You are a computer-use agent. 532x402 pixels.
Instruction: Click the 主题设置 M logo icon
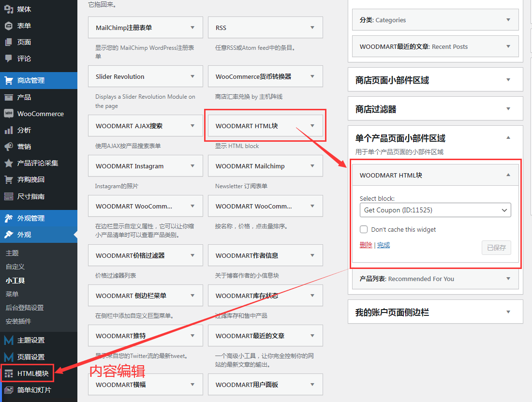(9, 340)
